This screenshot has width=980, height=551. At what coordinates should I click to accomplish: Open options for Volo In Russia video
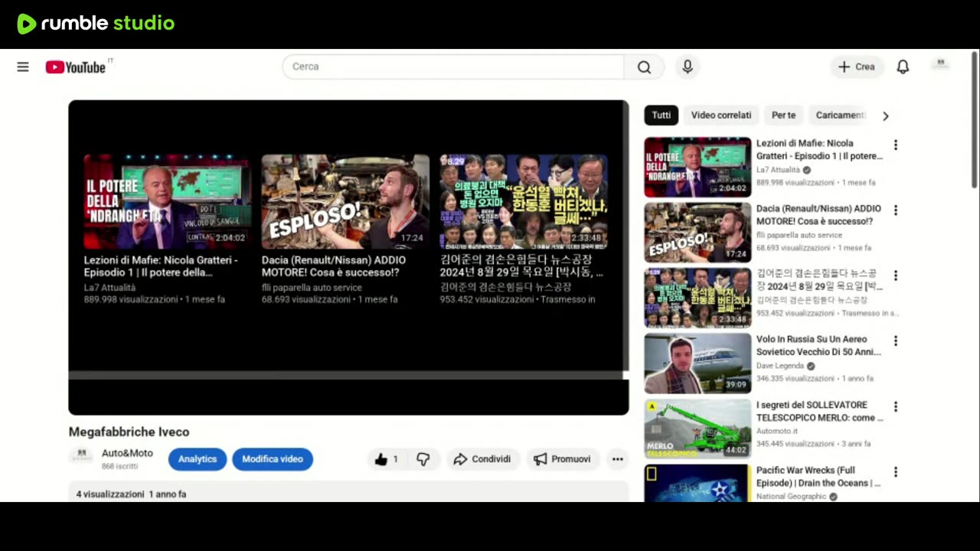pyautogui.click(x=895, y=341)
